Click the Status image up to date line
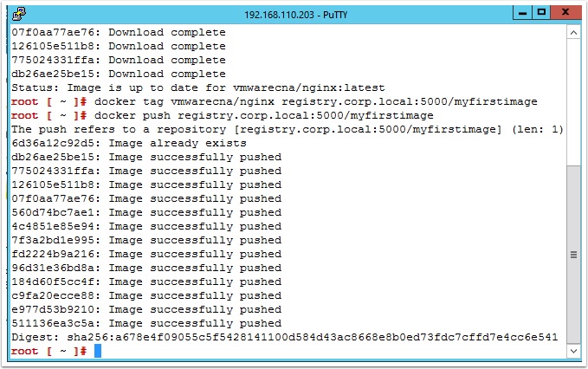588x369 pixels. coord(198,87)
